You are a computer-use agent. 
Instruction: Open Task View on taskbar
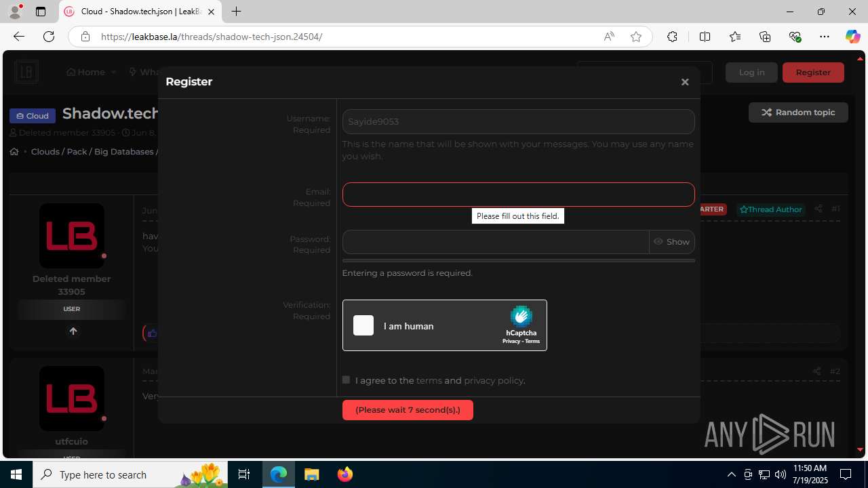pos(244,474)
